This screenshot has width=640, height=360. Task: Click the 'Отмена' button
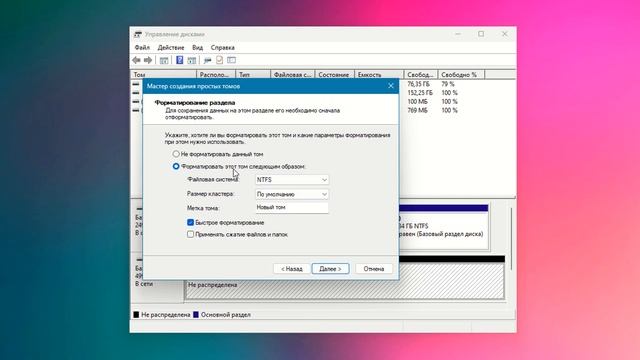tap(374, 269)
